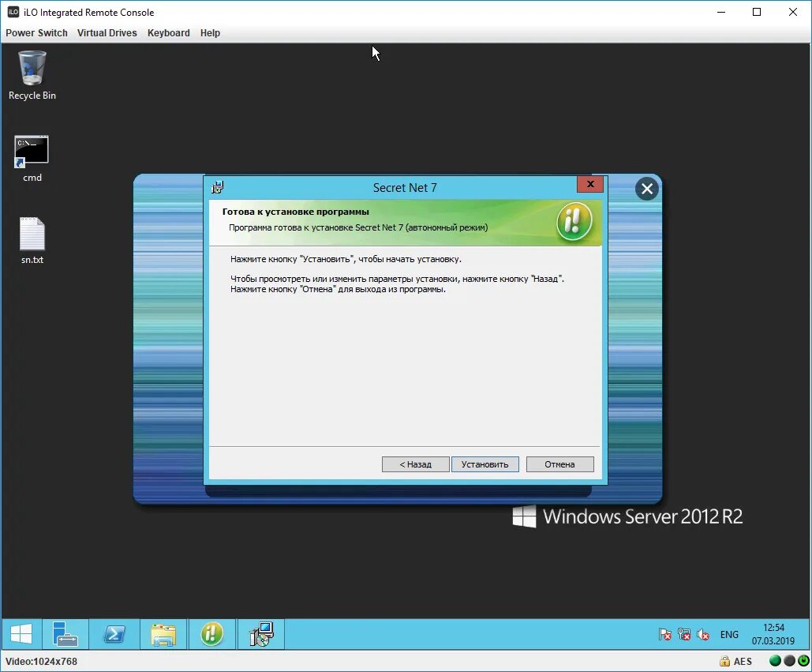The image size is (812, 672).
Task: Open the Keyboard menu
Action: [168, 32]
